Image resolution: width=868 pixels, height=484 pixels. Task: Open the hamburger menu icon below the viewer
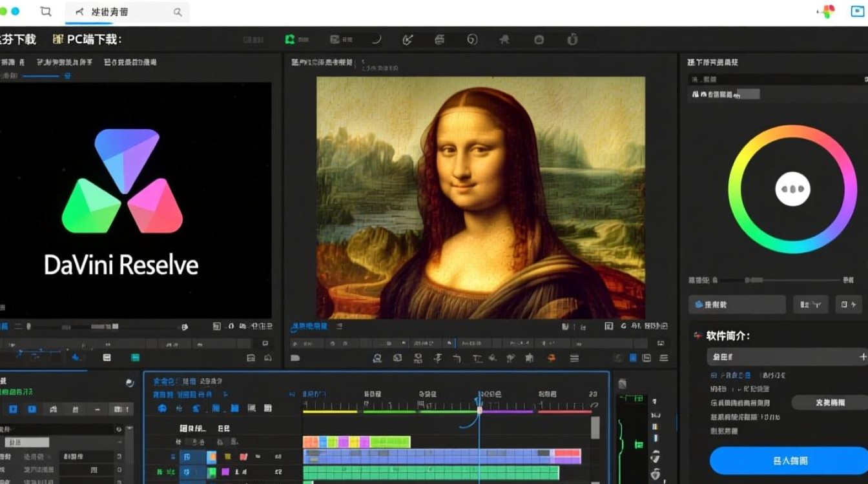[x=573, y=358]
